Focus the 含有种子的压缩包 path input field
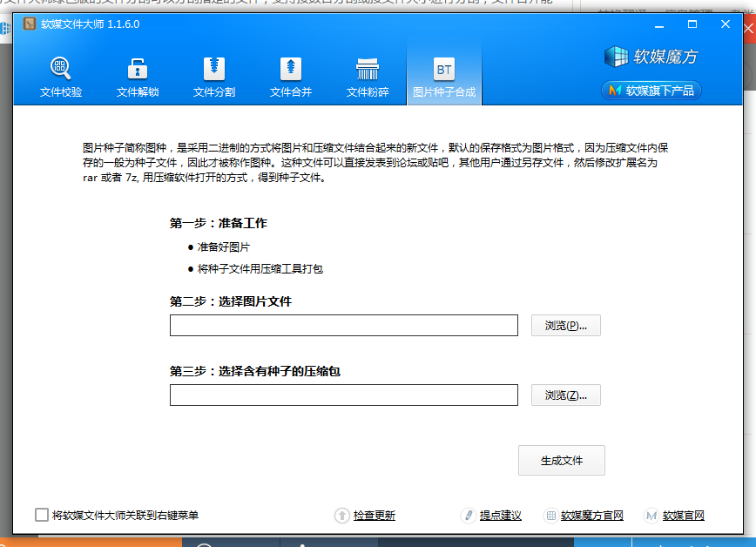 pos(343,395)
